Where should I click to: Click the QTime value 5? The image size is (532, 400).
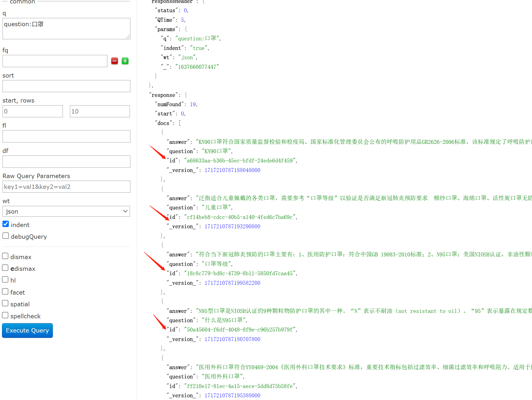(x=182, y=20)
